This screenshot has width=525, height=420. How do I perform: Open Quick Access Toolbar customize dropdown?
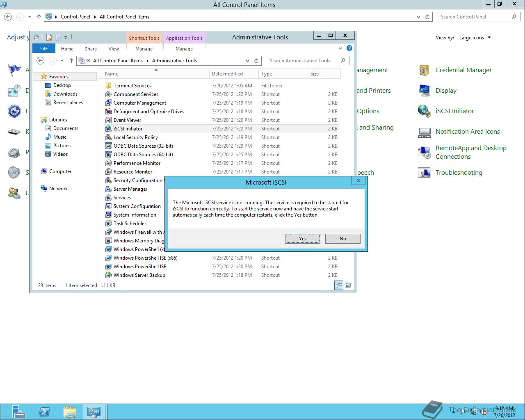click(66, 37)
